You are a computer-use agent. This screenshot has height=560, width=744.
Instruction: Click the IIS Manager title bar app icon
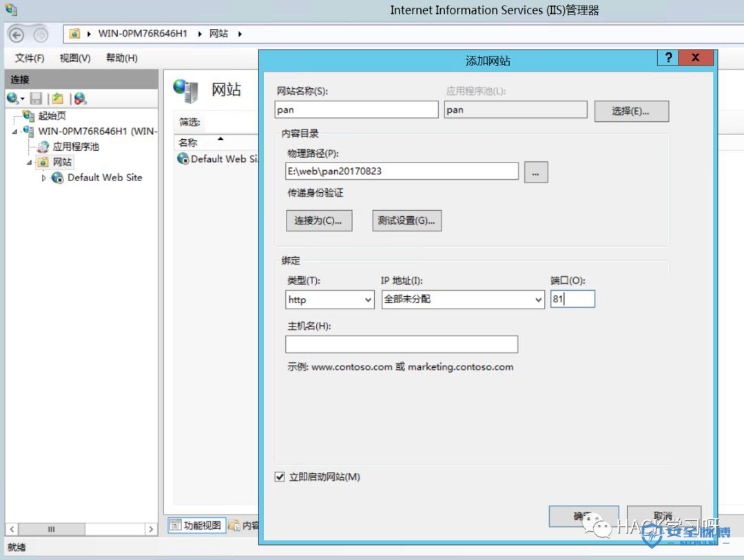pyautogui.click(x=10, y=10)
